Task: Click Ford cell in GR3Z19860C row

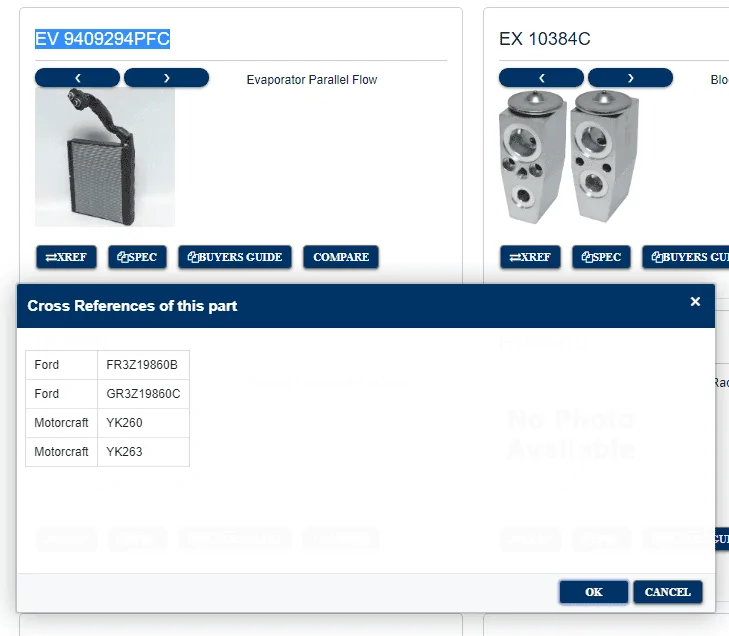Action: [x=61, y=394]
